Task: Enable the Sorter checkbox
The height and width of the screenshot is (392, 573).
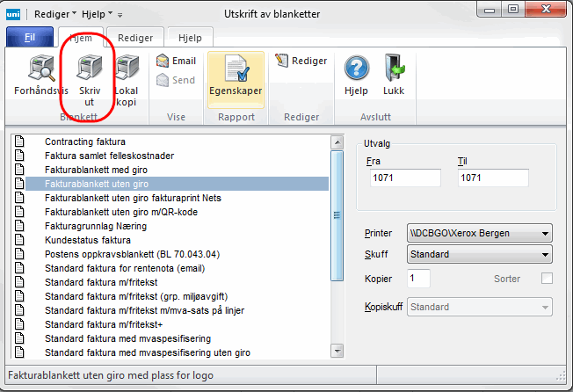Action: pos(548,279)
